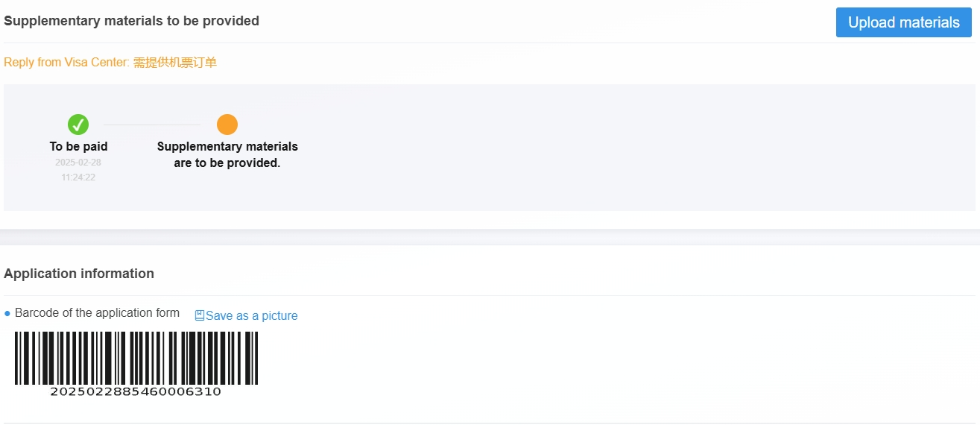
Task: Click the To be paid step label
Action: click(x=78, y=146)
